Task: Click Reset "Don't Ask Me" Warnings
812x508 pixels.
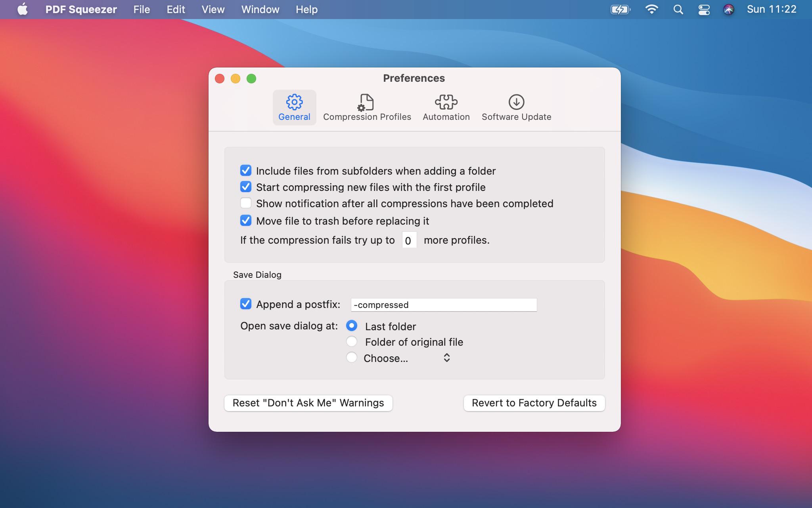Action: pos(308,403)
